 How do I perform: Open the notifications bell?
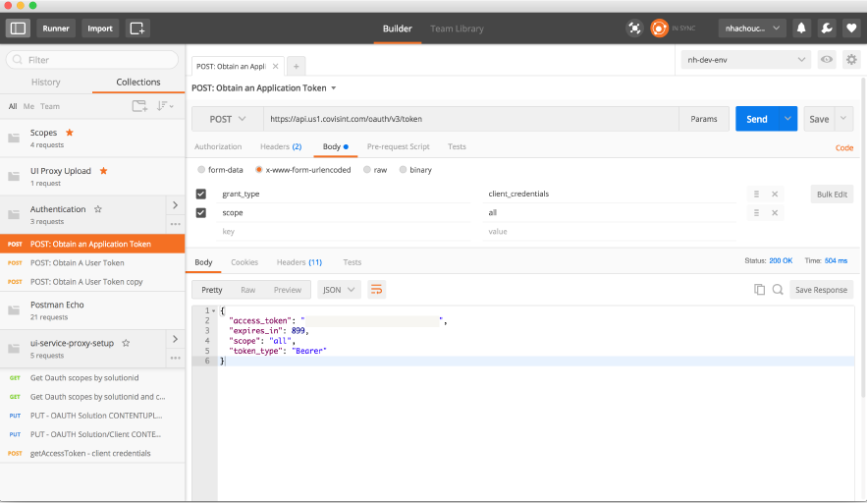click(x=802, y=28)
